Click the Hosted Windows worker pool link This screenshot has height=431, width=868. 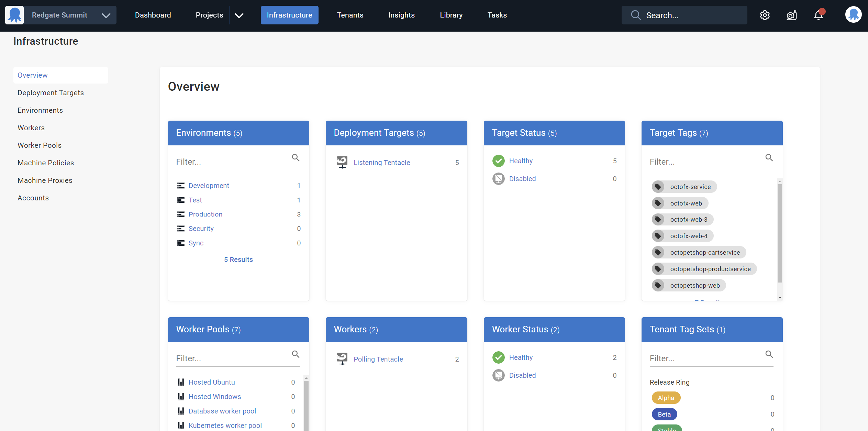[215, 397]
